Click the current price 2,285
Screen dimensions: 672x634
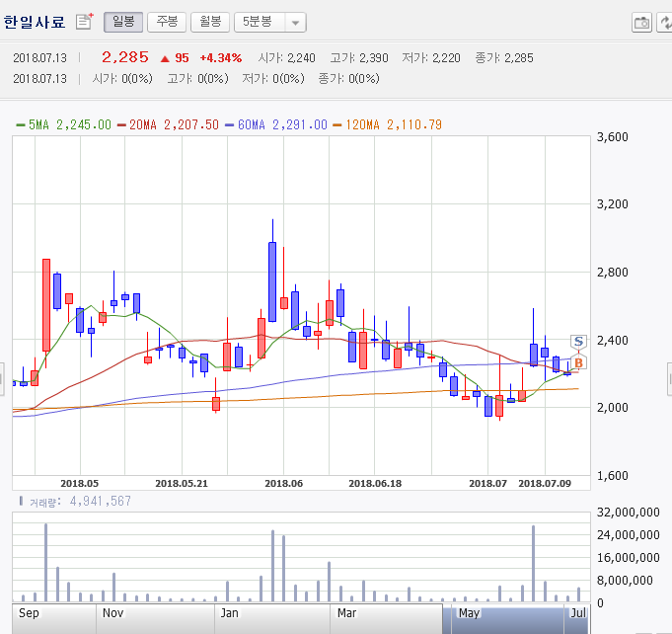click(125, 57)
